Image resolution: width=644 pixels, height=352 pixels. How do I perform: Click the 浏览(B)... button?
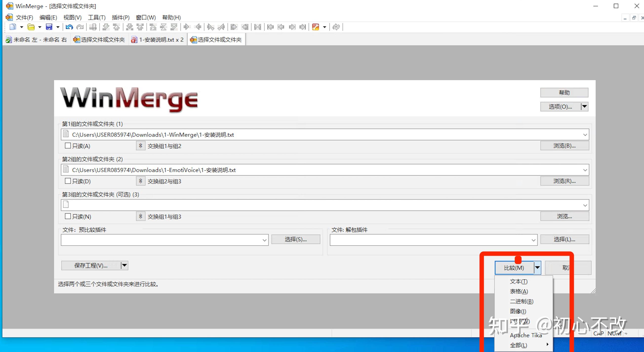pos(564,146)
